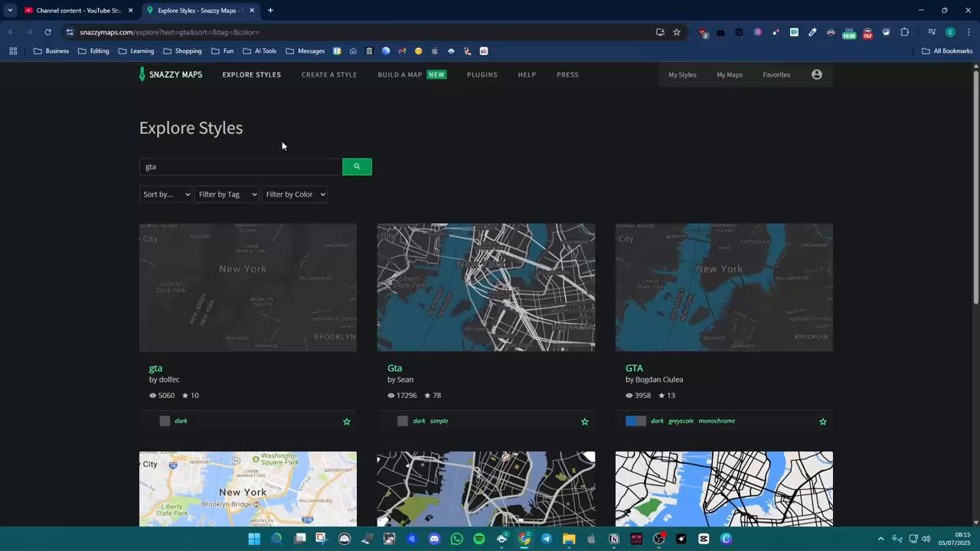The width and height of the screenshot is (980, 551).
Task: Favorite the GTA style by Bogdan Ciulea
Action: point(823,421)
